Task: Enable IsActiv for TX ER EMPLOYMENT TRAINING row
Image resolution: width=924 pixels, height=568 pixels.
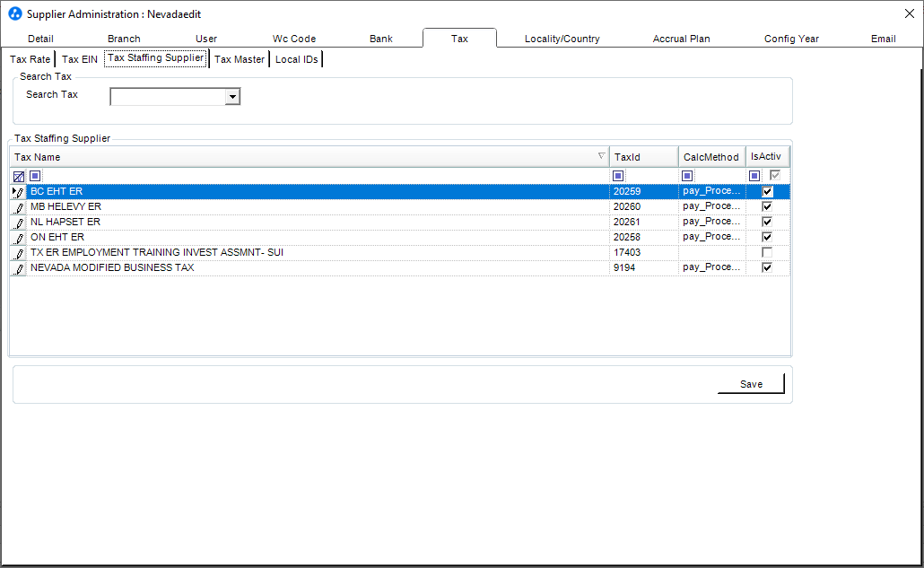Action: coord(767,252)
